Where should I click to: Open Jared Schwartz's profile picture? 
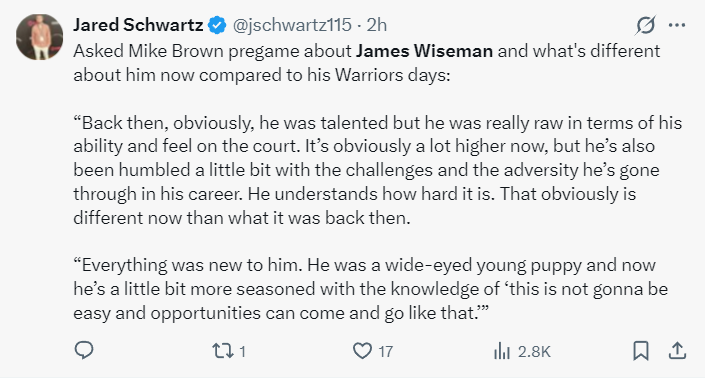click(39, 37)
